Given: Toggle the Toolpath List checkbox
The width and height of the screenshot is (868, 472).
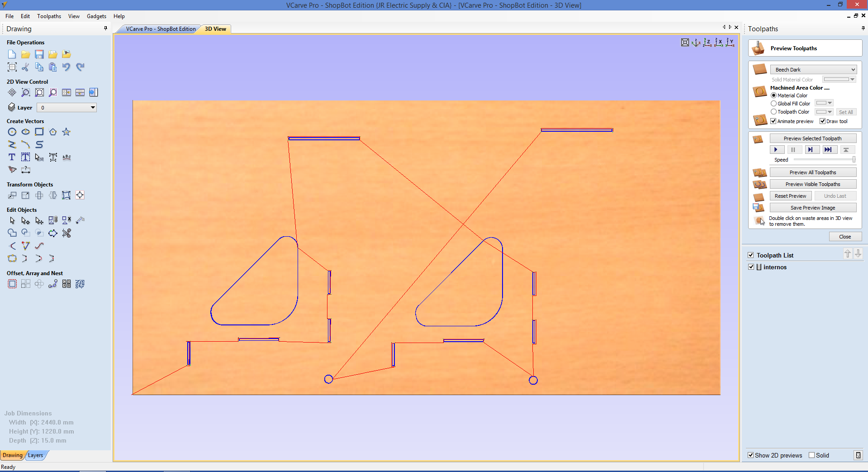Looking at the screenshot, I should [x=751, y=255].
